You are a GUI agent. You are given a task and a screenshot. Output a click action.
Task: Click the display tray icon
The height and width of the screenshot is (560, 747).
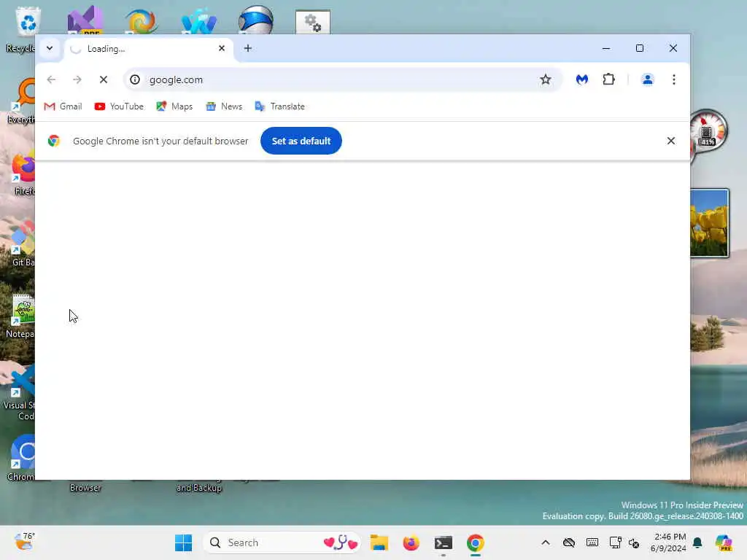click(x=615, y=542)
